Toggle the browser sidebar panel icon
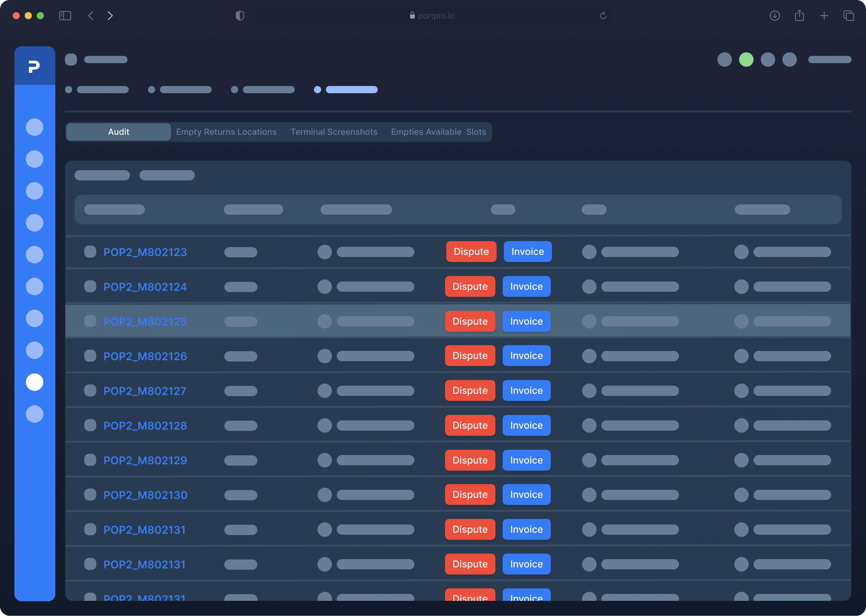This screenshot has width=866, height=616. click(x=65, y=15)
